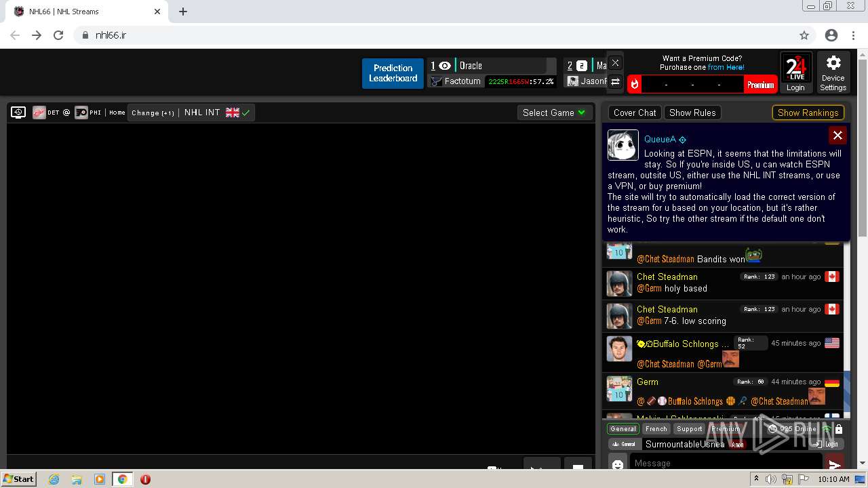Click the eye icon beside rank 1
Image resolution: width=868 pixels, height=488 pixels.
point(445,66)
